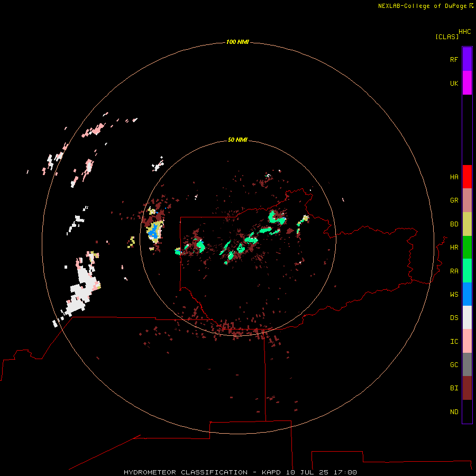Image resolution: width=476 pixels, height=476 pixels.
Task: Click the DS legend label
Action: point(454,318)
